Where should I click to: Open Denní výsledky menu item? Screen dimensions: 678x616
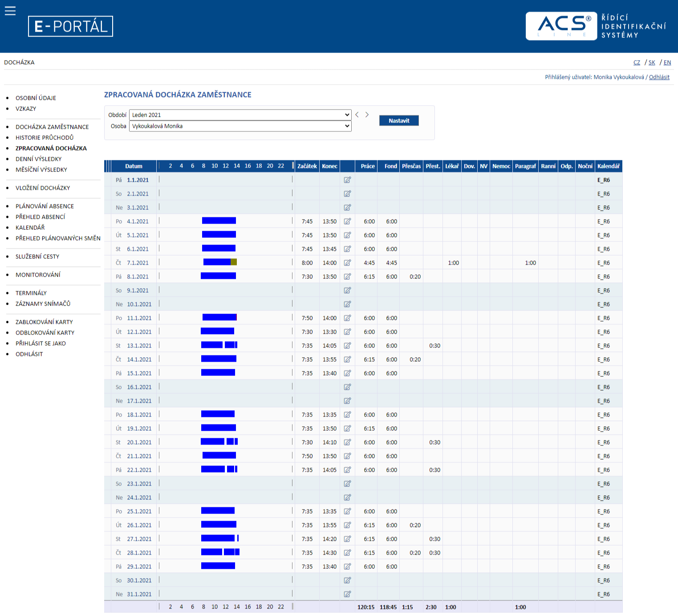point(39,159)
